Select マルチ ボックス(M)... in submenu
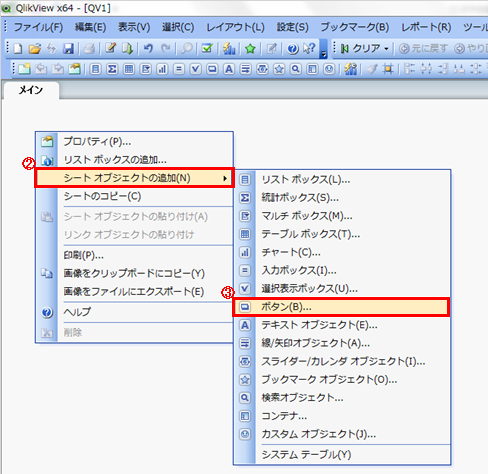Screen dimensions: 488x474 coord(342,216)
